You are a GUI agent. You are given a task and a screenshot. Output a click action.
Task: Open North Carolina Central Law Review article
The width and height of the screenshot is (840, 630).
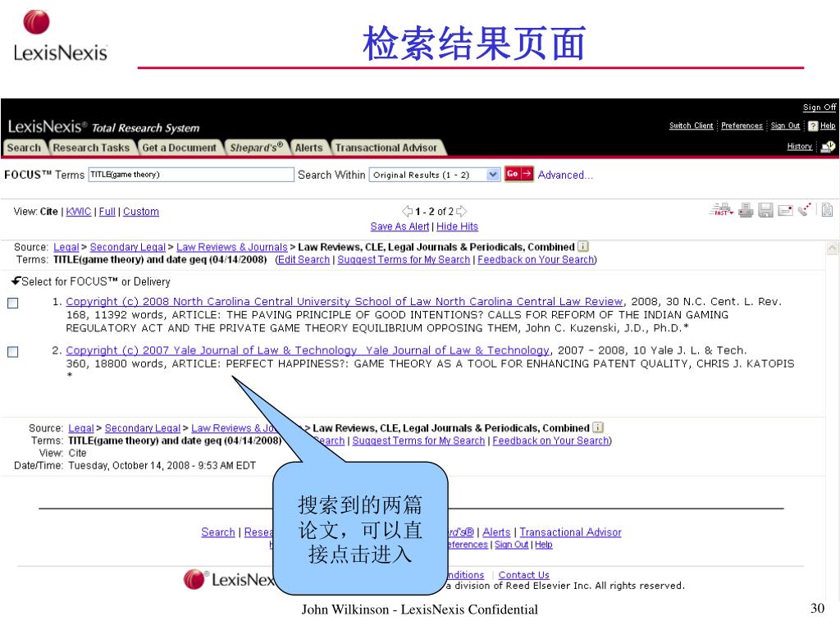click(344, 302)
